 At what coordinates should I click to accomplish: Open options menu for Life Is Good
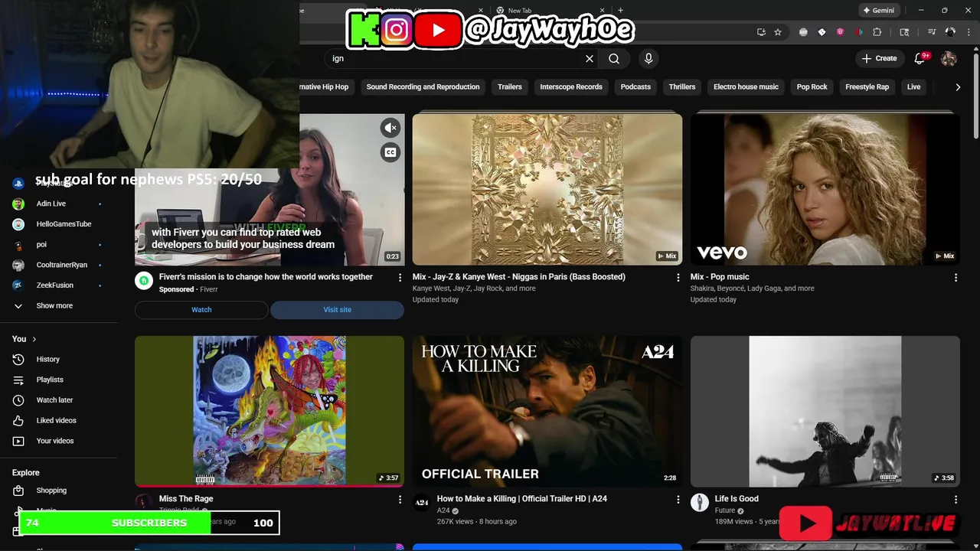955,499
